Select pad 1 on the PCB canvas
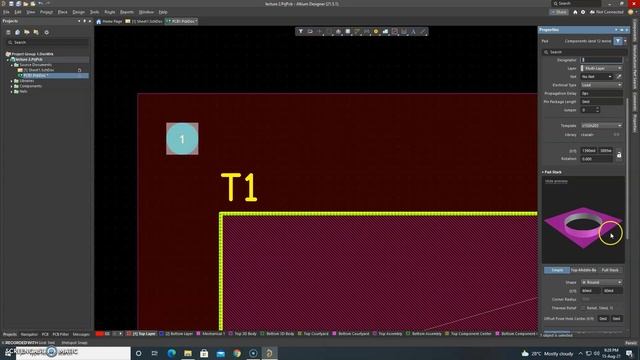This screenshot has width=640, height=360. 182,139
